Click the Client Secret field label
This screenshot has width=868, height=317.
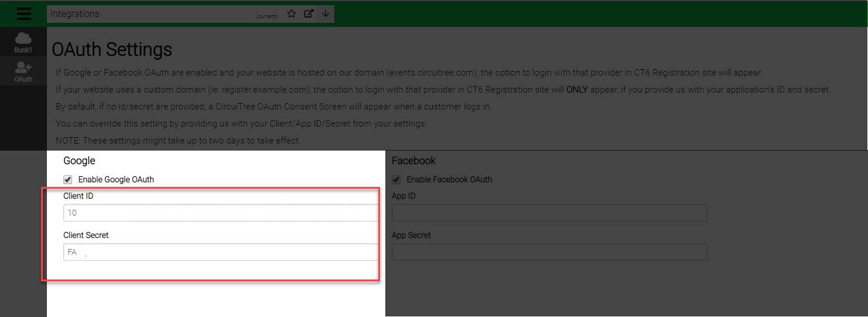point(86,235)
